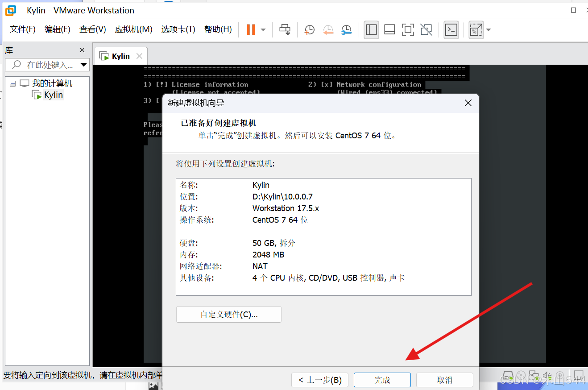
Task: Open the 帮助(H) menu
Action: pos(218,29)
